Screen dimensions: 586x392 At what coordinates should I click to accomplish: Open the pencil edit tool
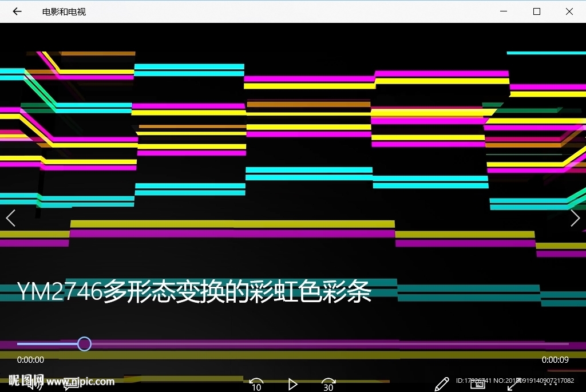coord(442,384)
